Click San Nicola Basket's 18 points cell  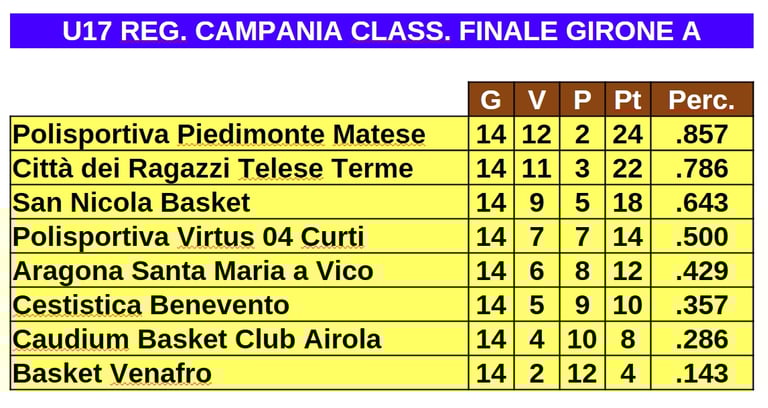627,203
